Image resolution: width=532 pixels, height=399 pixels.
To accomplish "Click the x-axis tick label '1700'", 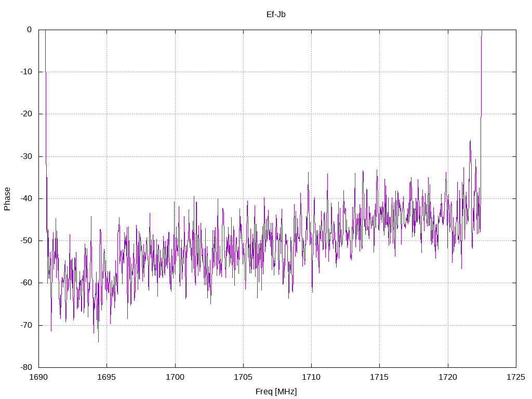I will click(x=175, y=377).
